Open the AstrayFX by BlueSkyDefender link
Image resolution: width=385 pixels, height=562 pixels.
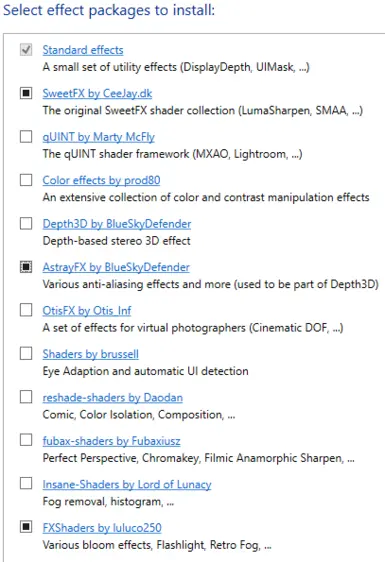[x=116, y=267]
